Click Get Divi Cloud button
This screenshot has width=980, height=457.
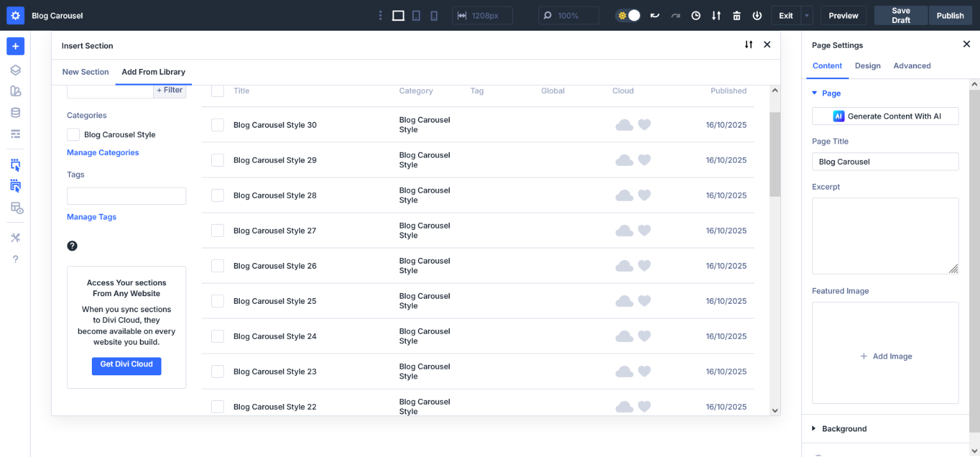pyautogui.click(x=126, y=366)
